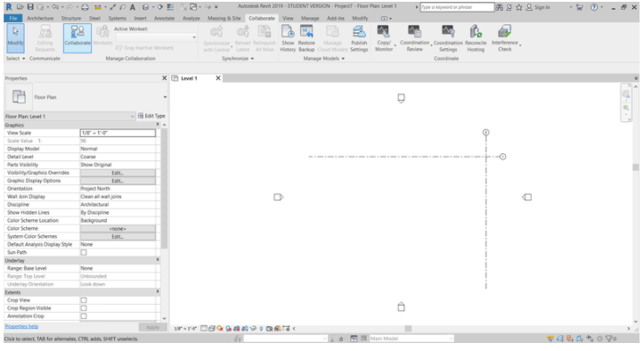
Task: Run the Interference Check tool
Action: (505, 38)
